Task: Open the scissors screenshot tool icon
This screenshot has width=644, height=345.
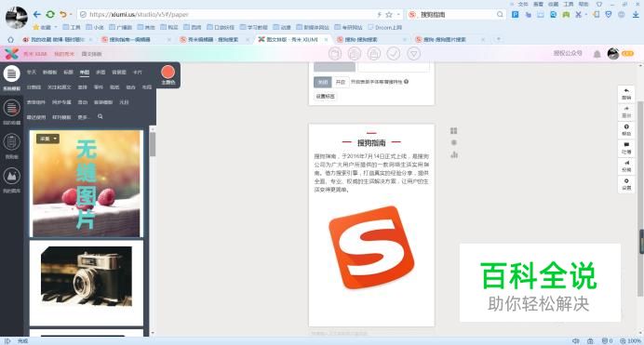Action: (578, 14)
